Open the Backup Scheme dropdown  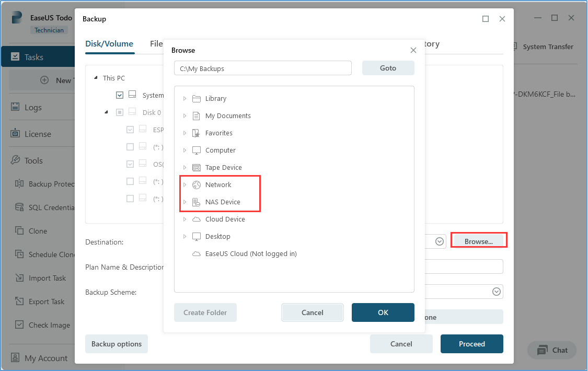(x=496, y=292)
